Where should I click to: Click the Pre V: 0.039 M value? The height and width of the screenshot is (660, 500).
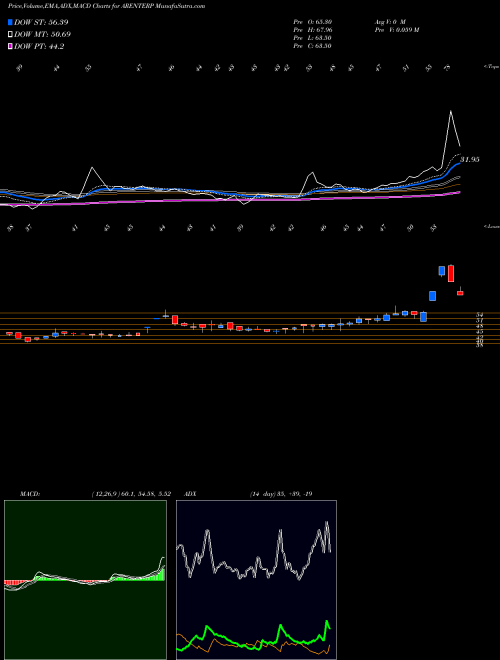click(396, 30)
